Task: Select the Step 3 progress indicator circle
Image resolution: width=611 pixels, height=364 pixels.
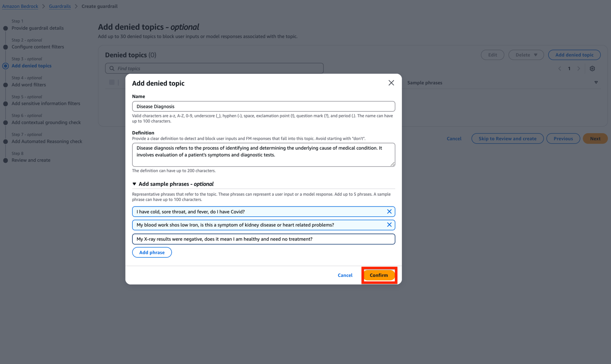Action: [x=5, y=66]
